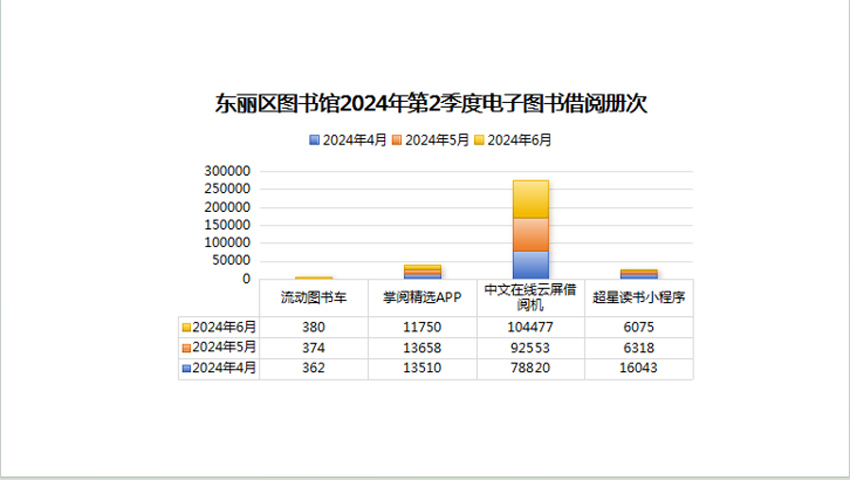Click the table cell showing 13658
850x480 pixels.
422,347
